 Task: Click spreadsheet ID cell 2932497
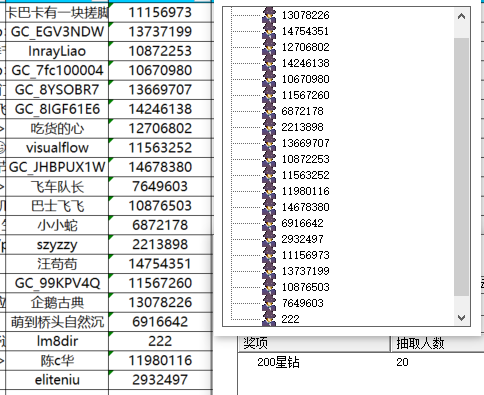tap(160, 380)
